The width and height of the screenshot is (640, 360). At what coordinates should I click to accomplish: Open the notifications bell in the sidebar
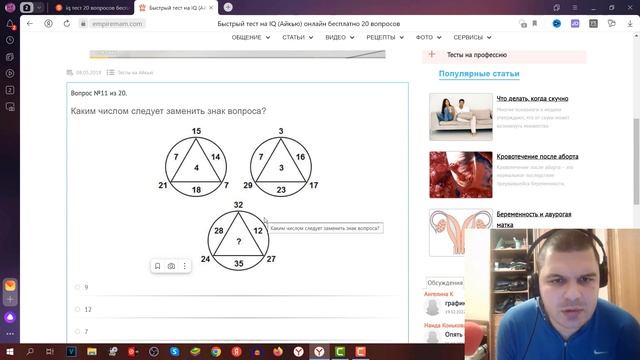coord(10,24)
